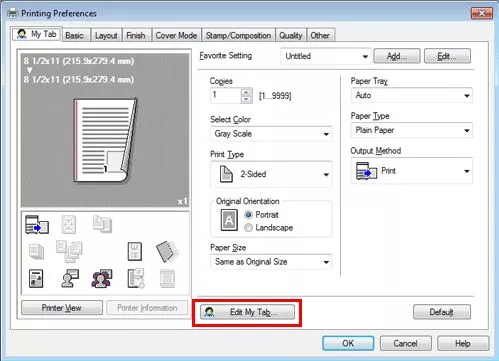This screenshot has width=499, height=361.
Task: Open the Paper Tray dropdown showing Auto
Action: pos(412,96)
